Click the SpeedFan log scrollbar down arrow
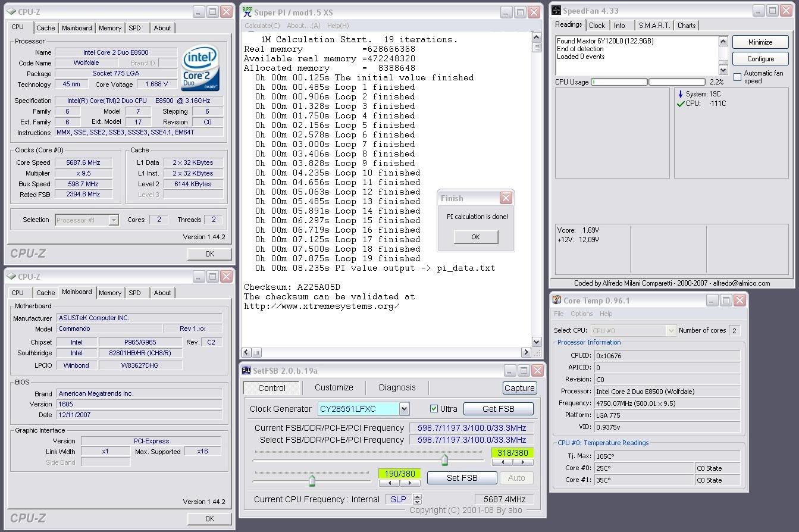 tap(723, 71)
